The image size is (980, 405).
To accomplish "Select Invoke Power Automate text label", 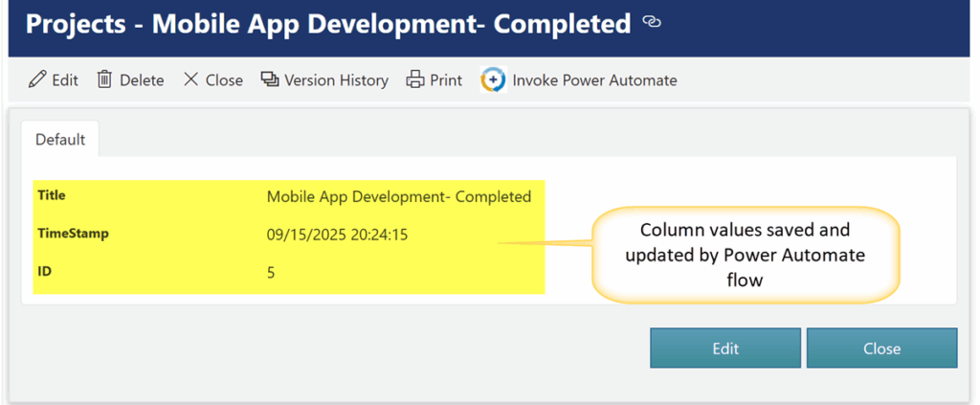I will tap(594, 80).
